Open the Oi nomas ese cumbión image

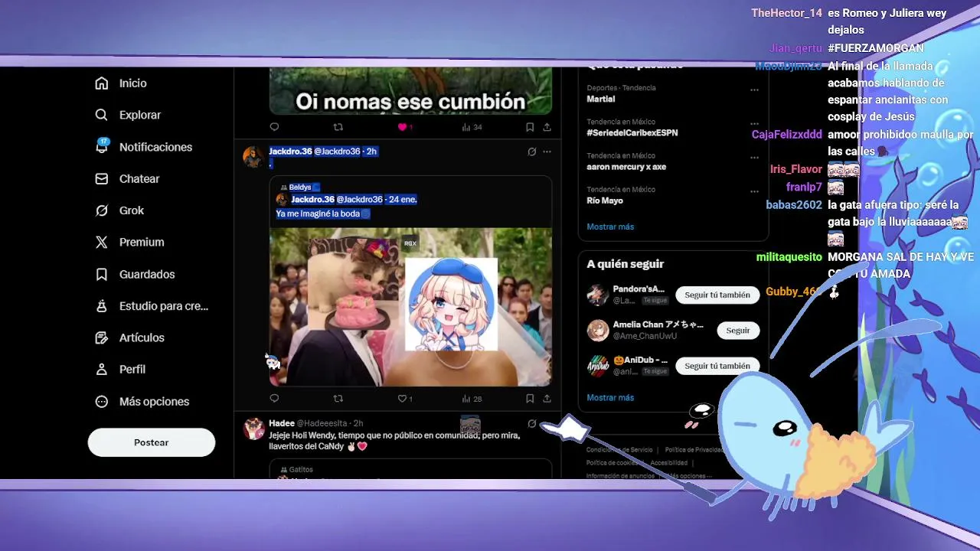pos(410,90)
